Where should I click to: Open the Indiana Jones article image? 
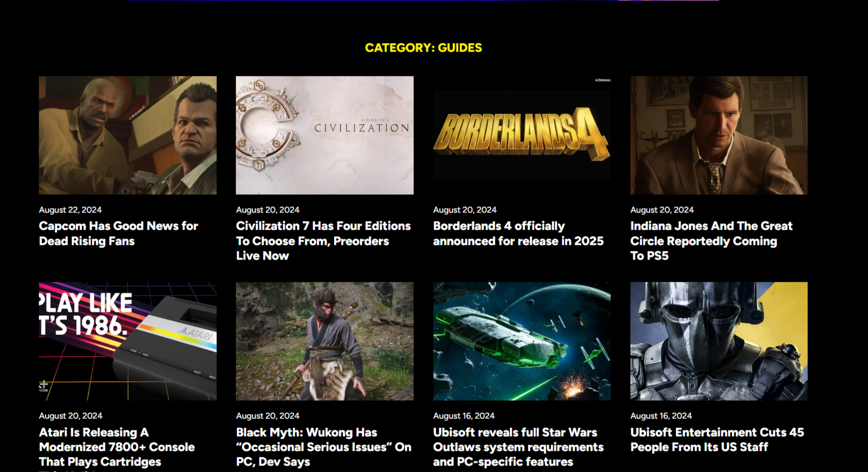click(719, 135)
